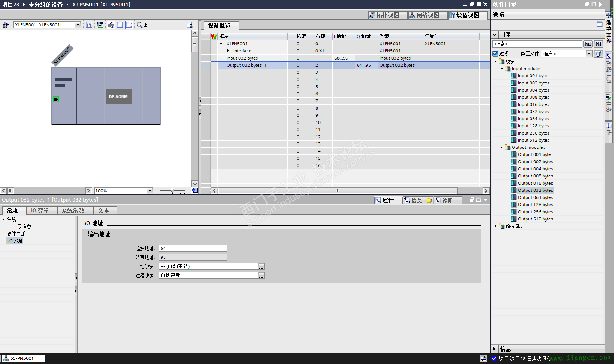The height and width of the screenshot is (364, 614).
Task: Select 硬件中断 in properties tree
Action: 16,234
